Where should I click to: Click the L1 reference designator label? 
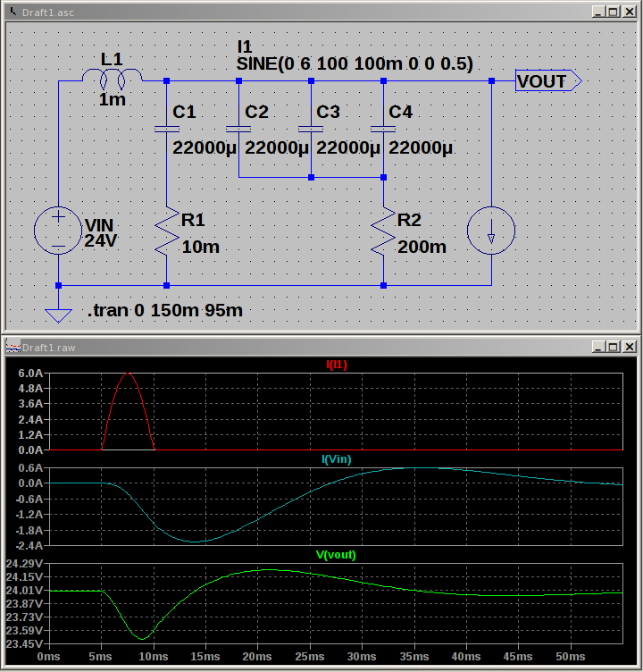(112, 60)
